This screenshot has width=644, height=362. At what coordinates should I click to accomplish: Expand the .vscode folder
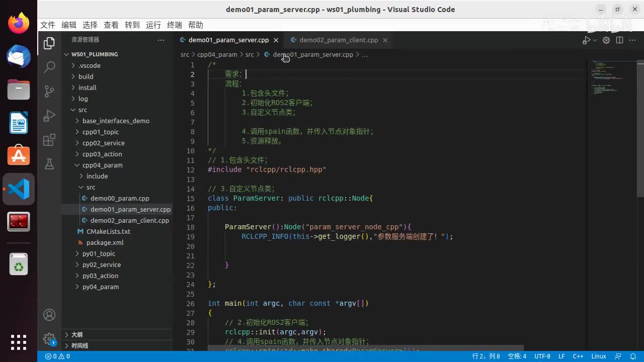tap(117, 65)
